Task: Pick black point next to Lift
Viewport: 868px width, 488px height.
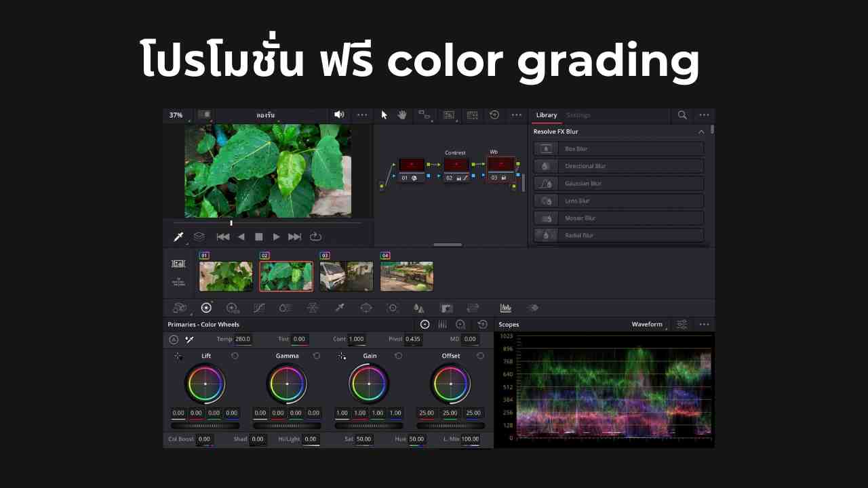Action: coord(178,356)
